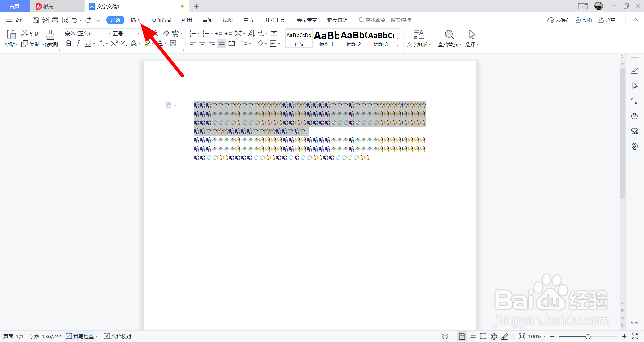This screenshot has height=342, width=644.
Task: Switch to the 引用 tab
Action: (x=187, y=20)
